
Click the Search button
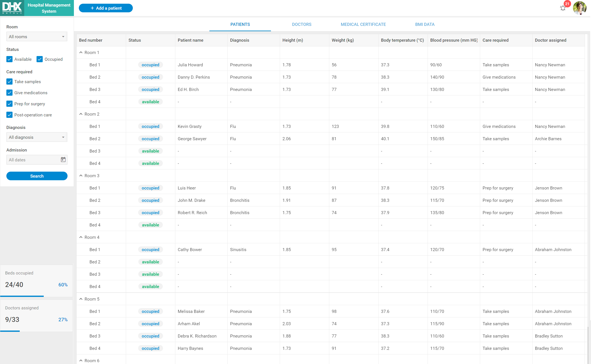37,176
